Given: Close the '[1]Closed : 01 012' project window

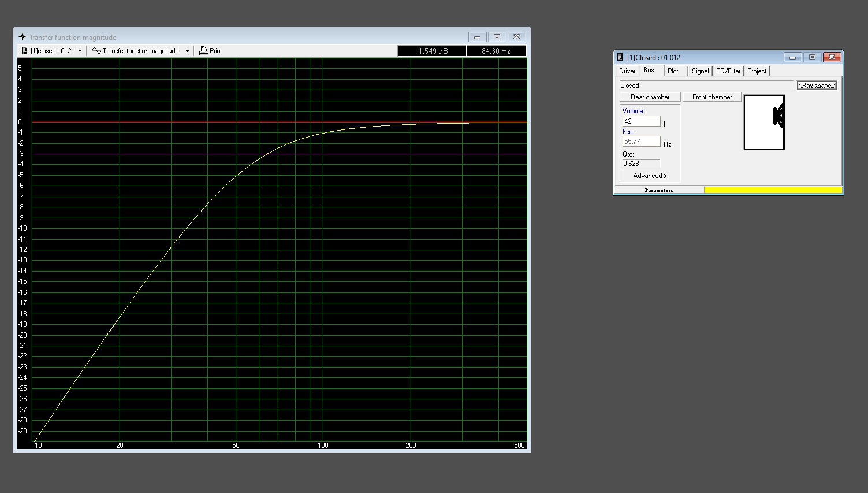Looking at the screenshot, I should pos(832,57).
